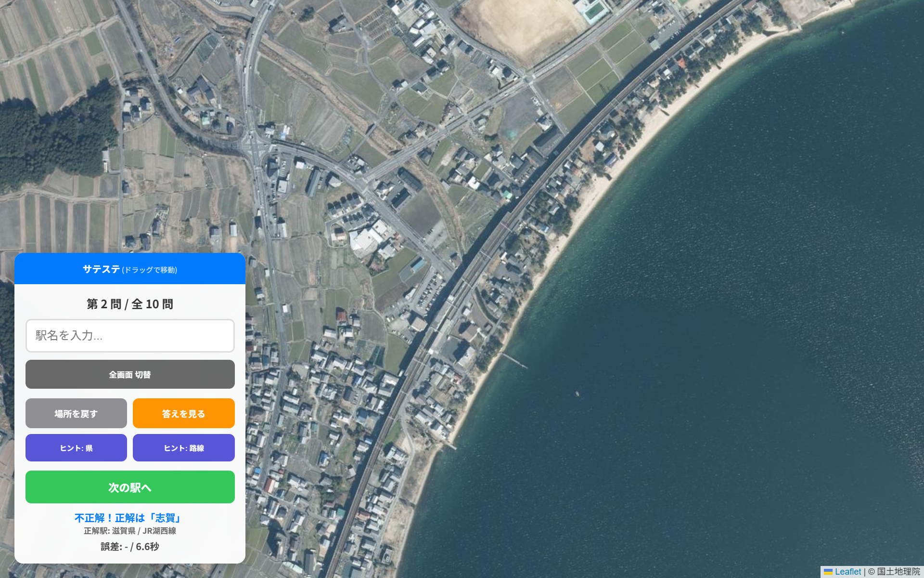Reveal the answer with 答えを見る button
Screen dimensions: 924x578
tap(184, 413)
